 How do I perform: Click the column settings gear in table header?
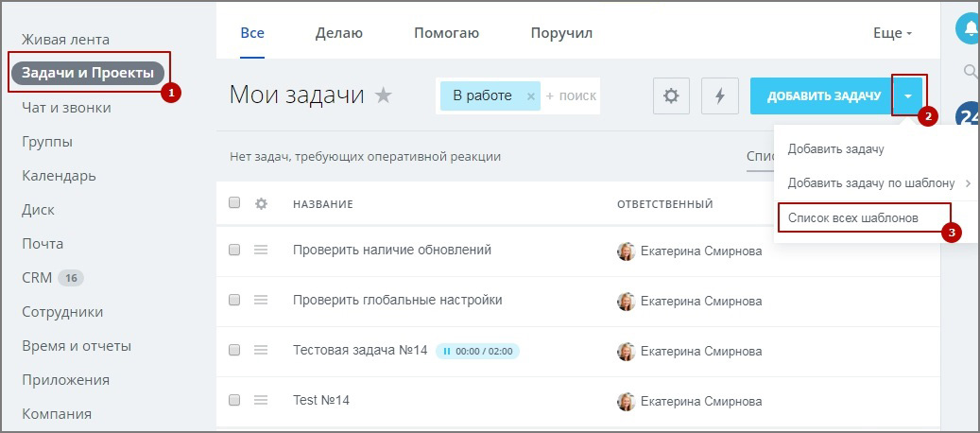pos(262,203)
